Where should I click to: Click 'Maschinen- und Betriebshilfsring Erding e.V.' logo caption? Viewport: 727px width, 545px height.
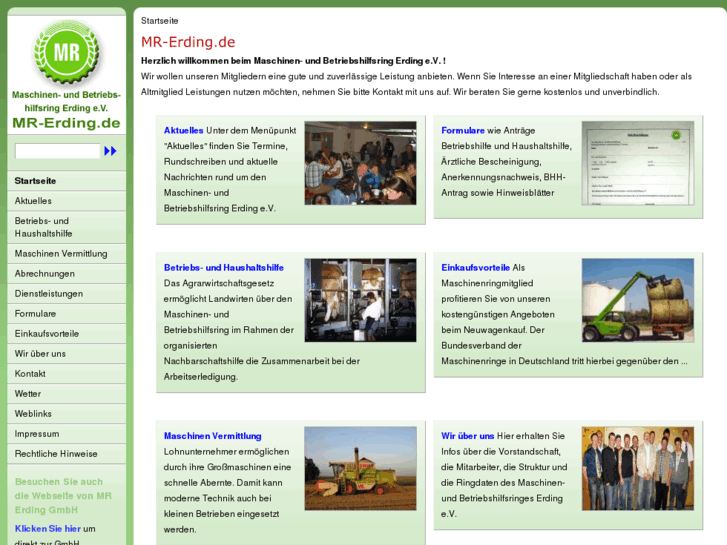point(66,102)
